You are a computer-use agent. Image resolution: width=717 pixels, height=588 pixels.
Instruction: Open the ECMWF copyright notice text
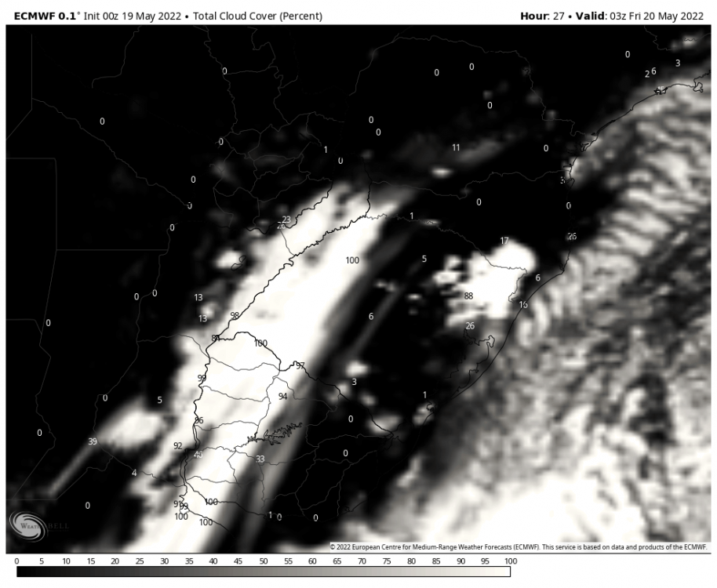click(x=519, y=546)
